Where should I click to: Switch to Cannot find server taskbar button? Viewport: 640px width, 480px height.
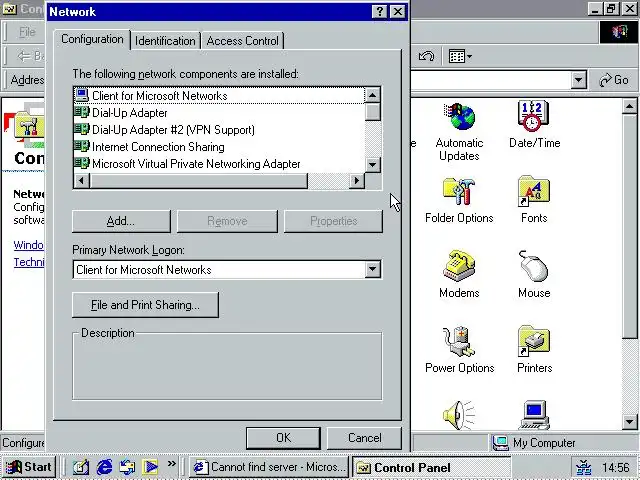pyautogui.click(x=269, y=467)
